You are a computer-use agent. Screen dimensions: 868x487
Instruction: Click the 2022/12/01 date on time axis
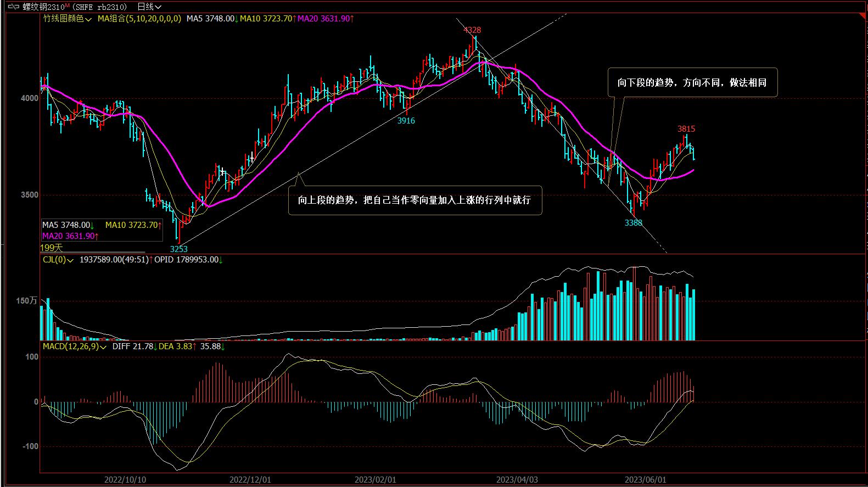[250, 479]
